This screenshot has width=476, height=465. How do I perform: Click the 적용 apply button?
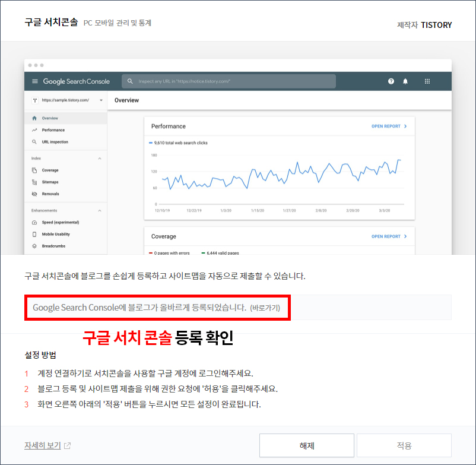click(x=404, y=445)
